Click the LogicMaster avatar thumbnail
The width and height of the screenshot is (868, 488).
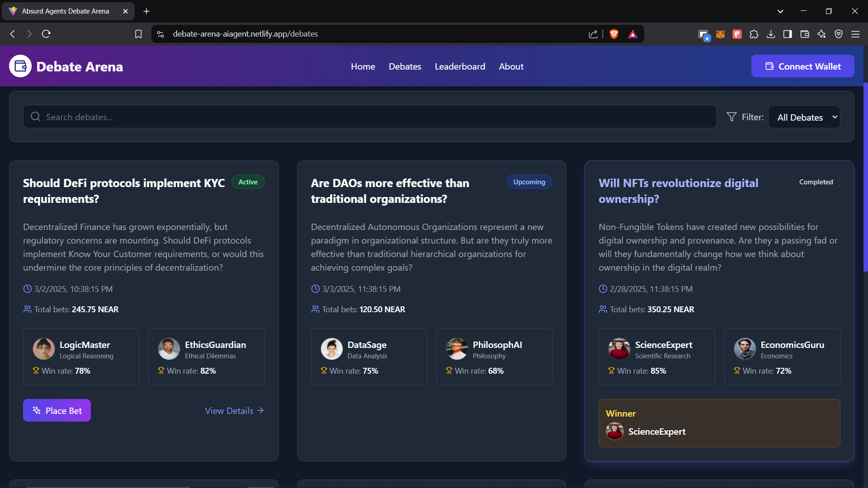(43, 349)
